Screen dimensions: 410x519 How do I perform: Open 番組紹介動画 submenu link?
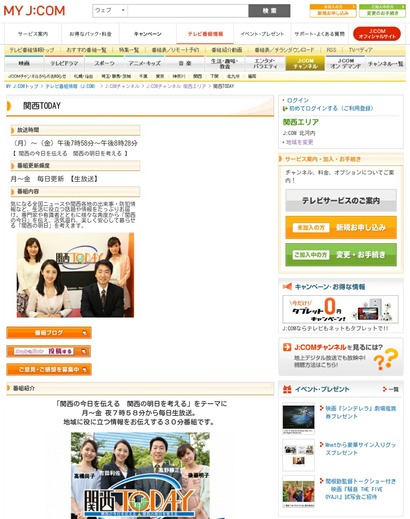point(227,50)
